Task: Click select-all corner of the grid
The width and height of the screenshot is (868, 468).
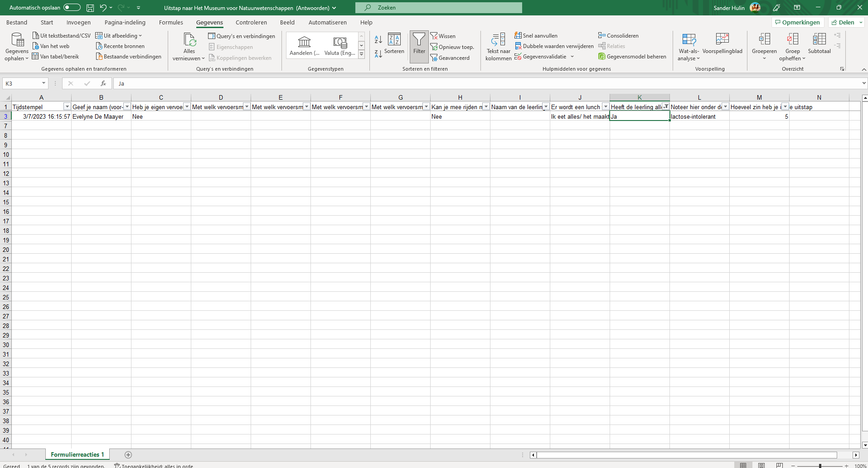Action: (x=6, y=97)
